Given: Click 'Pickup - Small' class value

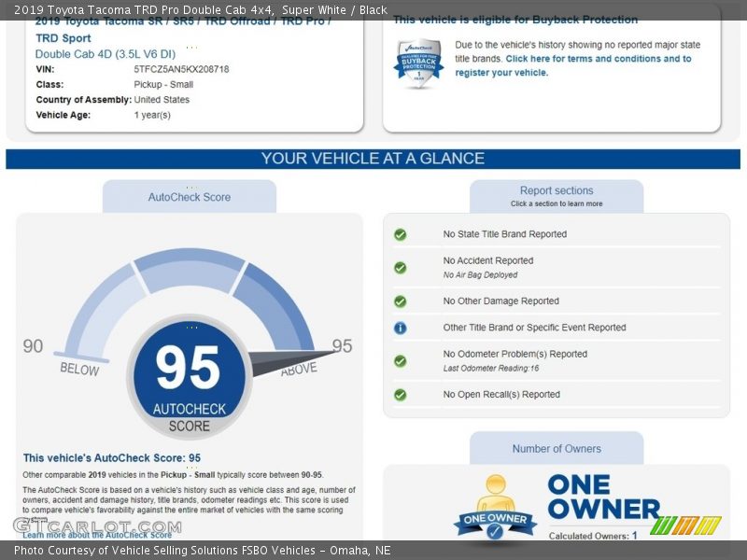Looking at the screenshot, I should pos(163,84).
